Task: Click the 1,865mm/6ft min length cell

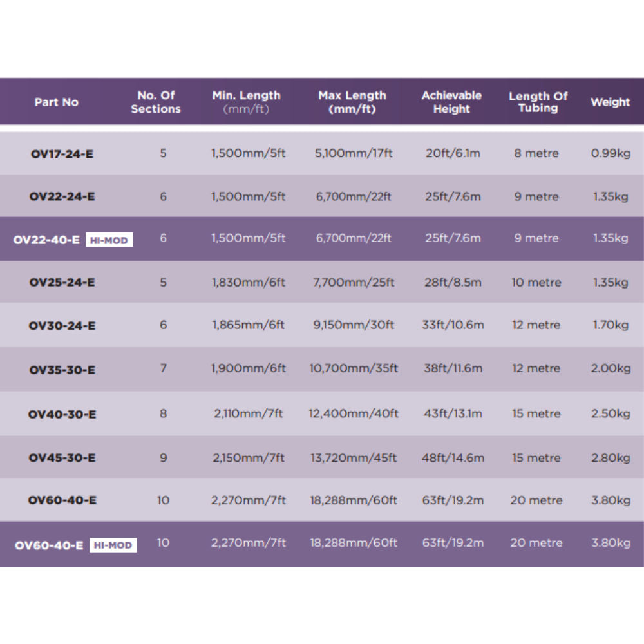Action: coord(248,325)
